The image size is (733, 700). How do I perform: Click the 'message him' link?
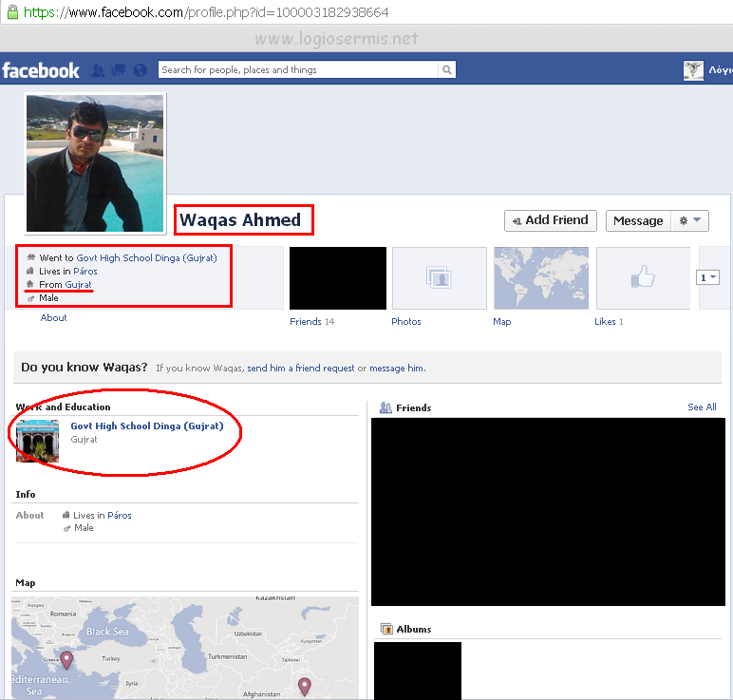(397, 368)
